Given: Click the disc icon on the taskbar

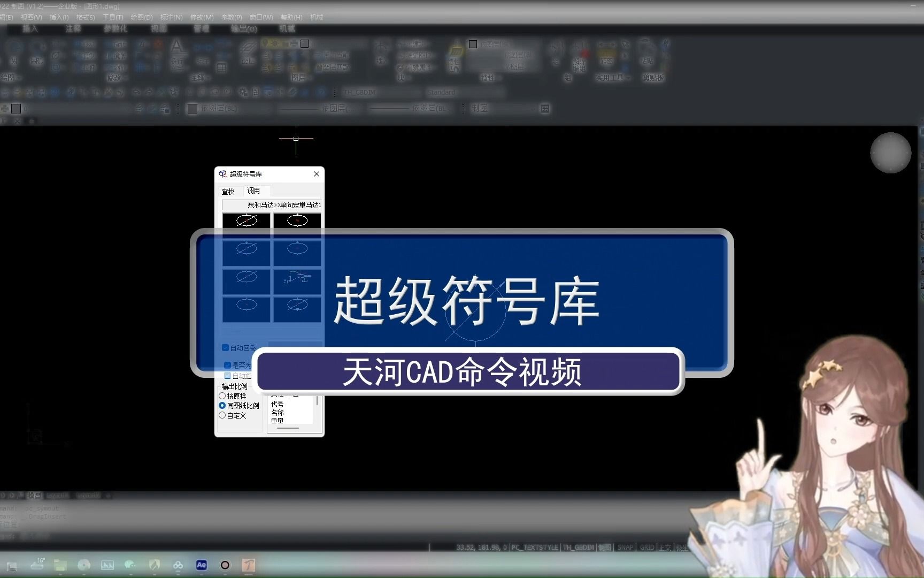Looking at the screenshot, I should tap(84, 565).
